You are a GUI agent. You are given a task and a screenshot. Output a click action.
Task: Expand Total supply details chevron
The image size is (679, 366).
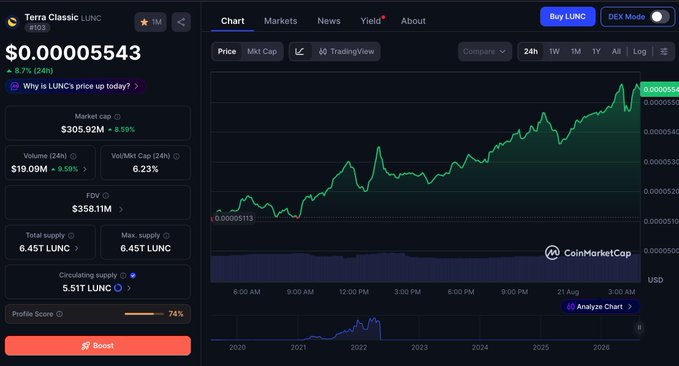click(77, 249)
